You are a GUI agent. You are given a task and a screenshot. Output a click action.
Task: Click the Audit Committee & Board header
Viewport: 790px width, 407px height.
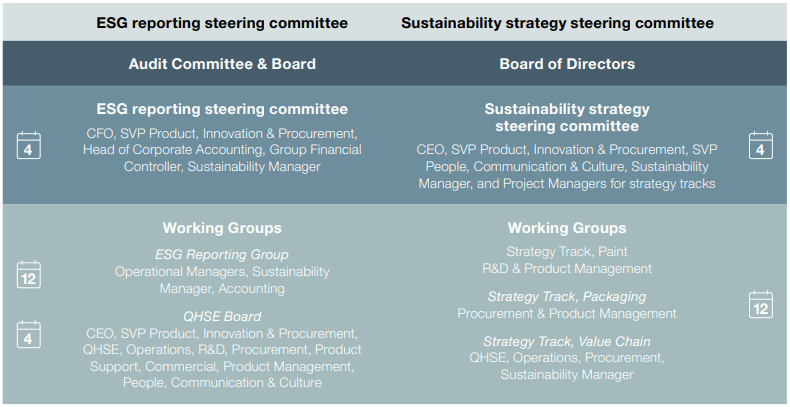[x=222, y=64]
